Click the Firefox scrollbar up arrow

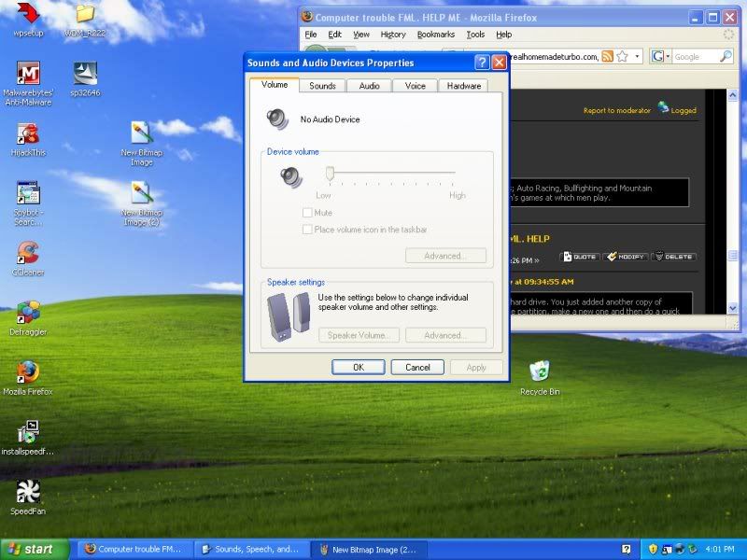[733, 95]
